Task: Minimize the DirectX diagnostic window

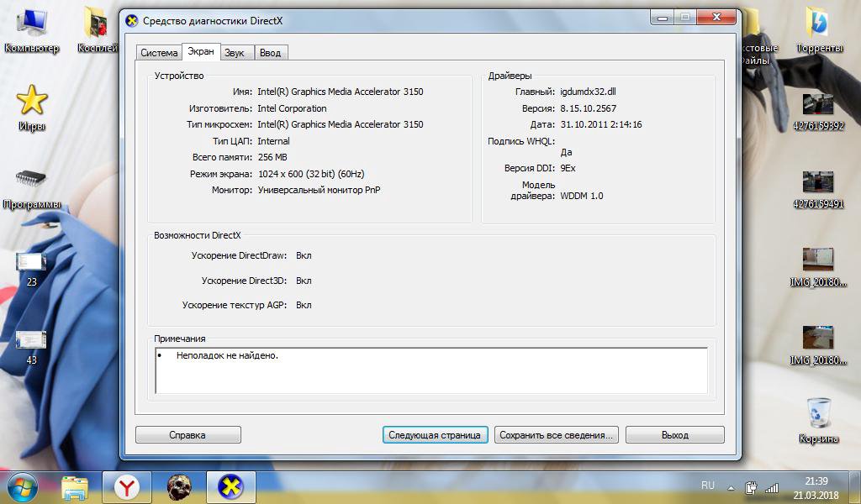Action: click(663, 18)
